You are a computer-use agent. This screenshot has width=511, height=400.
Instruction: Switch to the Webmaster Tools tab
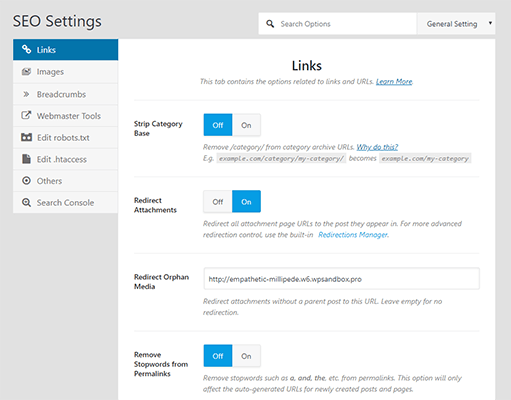pyautogui.click(x=66, y=116)
